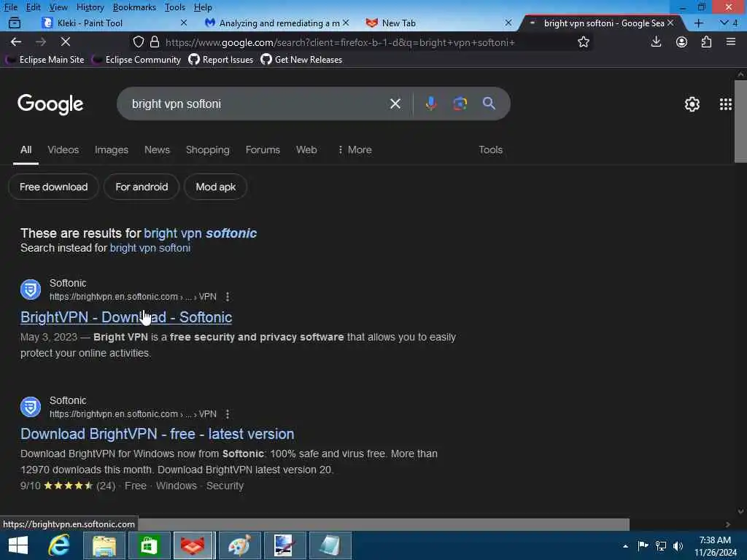Image resolution: width=747 pixels, height=560 pixels.
Task: Open Paint app in the taskbar
Action: (239, 545)
